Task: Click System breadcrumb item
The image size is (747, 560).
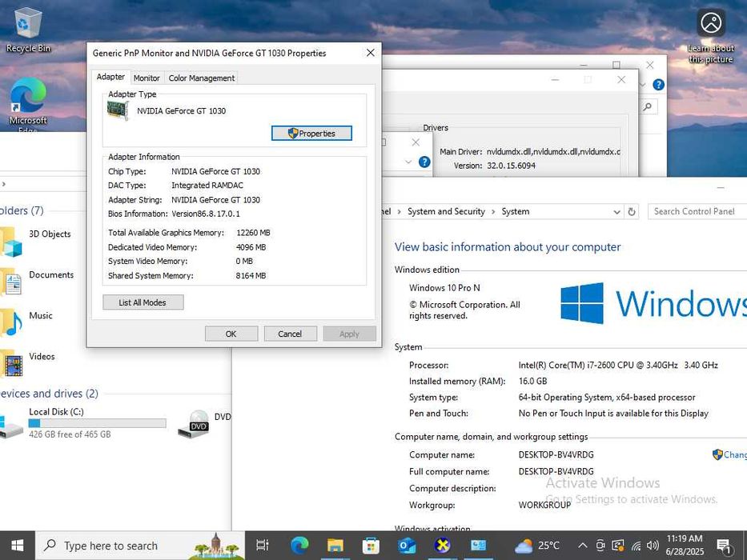Action: pyautogui.click(x=515, y=211)
